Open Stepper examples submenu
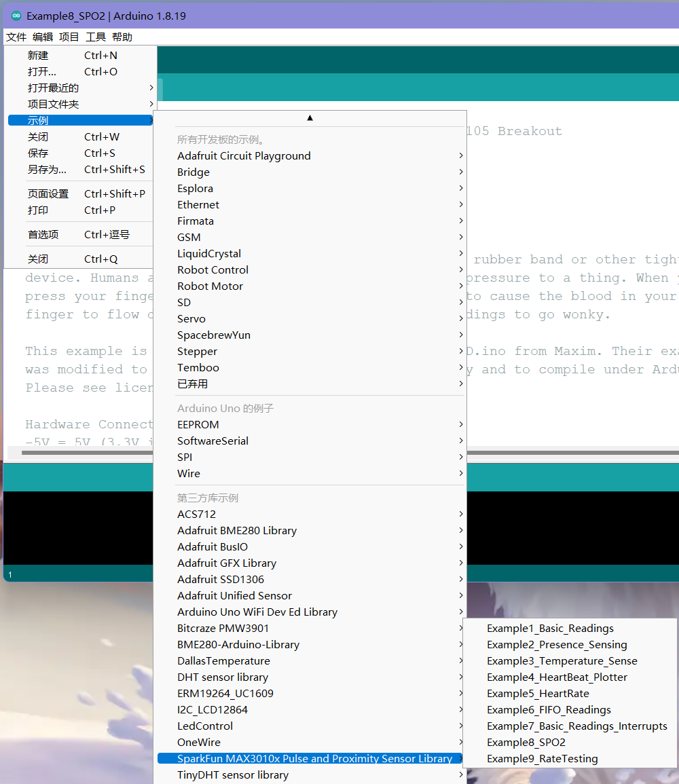Screen dimensions: 679x784 coord(310,352)
